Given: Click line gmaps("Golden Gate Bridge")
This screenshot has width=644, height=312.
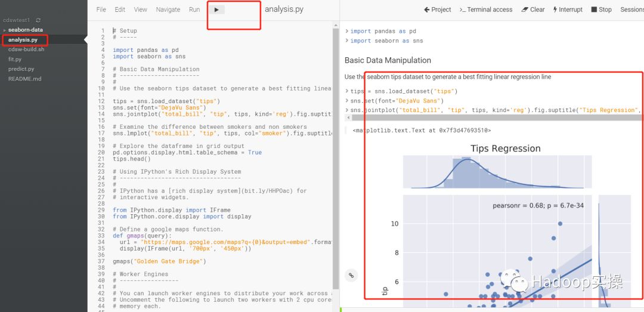Looking at the screenshot, I should tap(159, 261).
